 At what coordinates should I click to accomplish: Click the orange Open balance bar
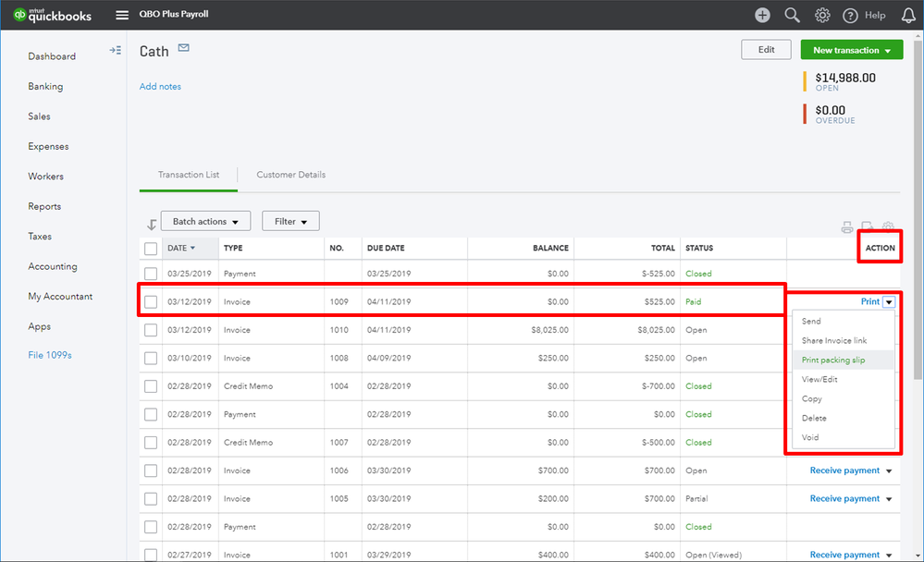point(806,81)
